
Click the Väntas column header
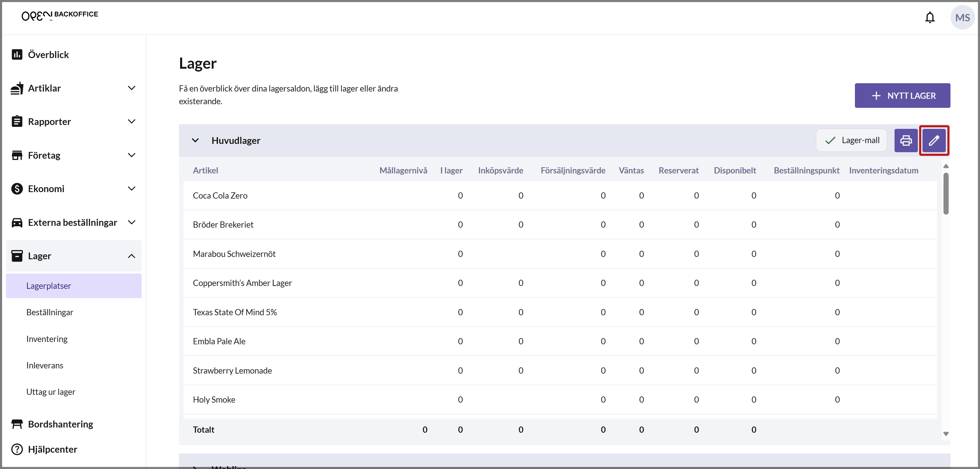pos(631,170)
